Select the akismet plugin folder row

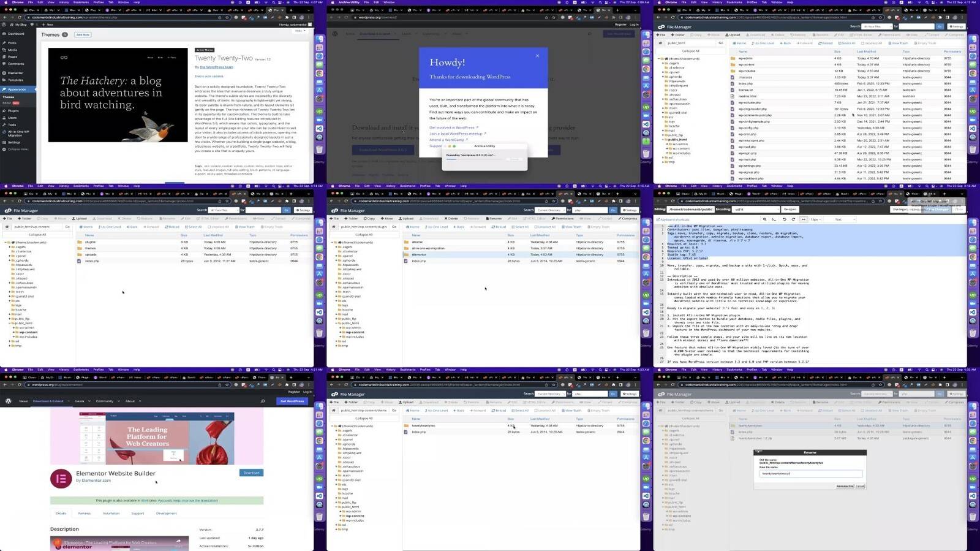[521, 242]
